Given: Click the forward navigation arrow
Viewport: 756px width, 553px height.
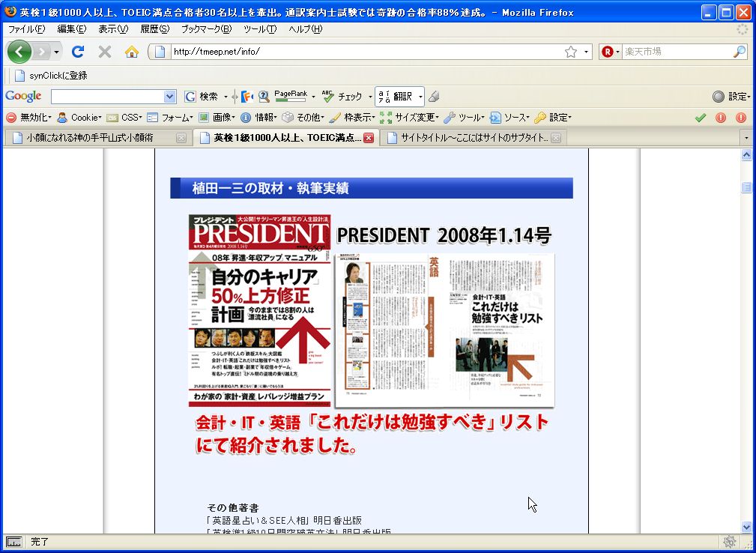Looking at the screenshot, I should coord(42,52).
